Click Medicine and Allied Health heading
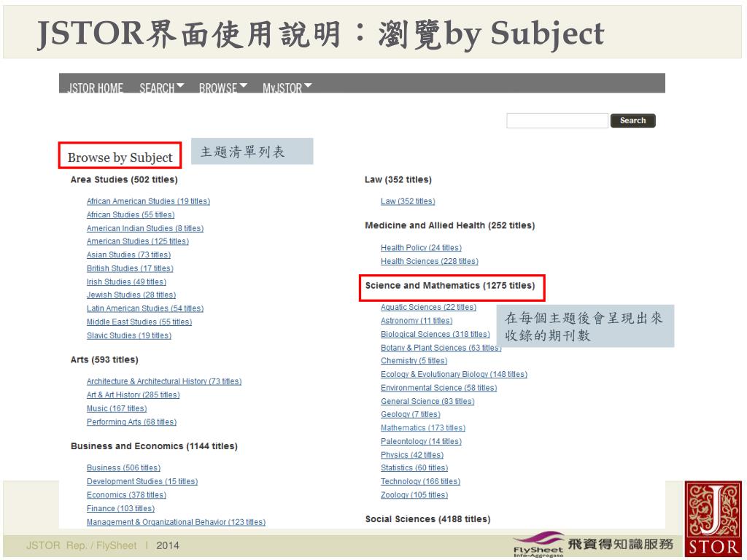Screen dimensions: 747x560 (x=449, y=225)
